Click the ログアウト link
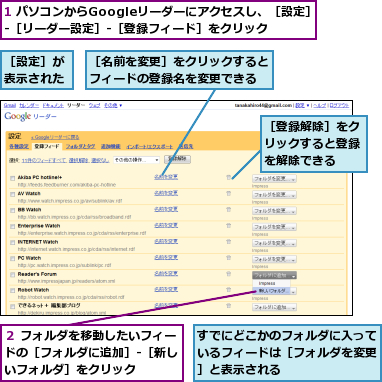Screen dimensions: 382x382 tap(339, 105)
